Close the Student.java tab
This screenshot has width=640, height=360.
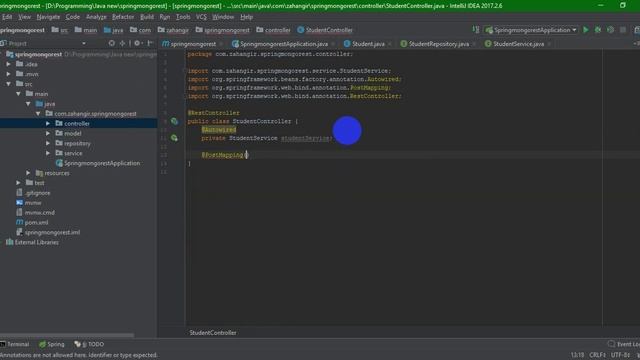coord(390,44)
